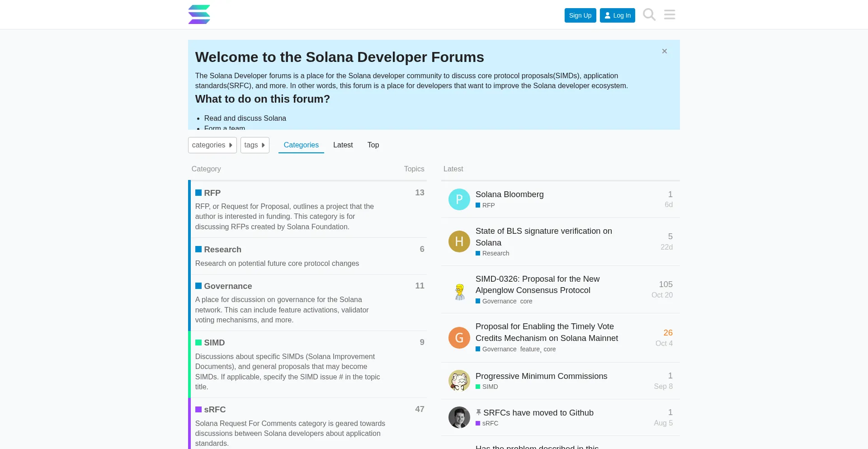Open the search magnifier icon

tap(649, 15)
